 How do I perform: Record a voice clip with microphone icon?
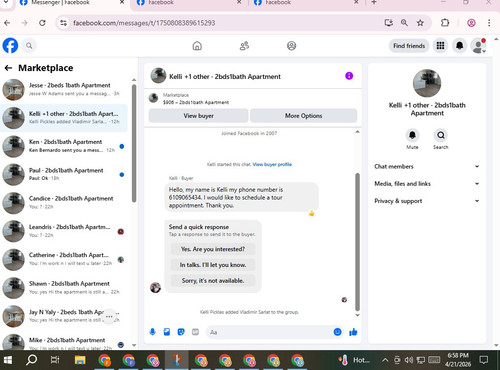[153, 332]
